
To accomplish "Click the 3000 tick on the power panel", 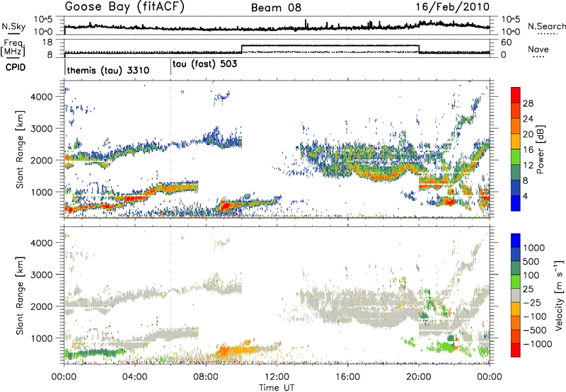I will pos(41,129).
